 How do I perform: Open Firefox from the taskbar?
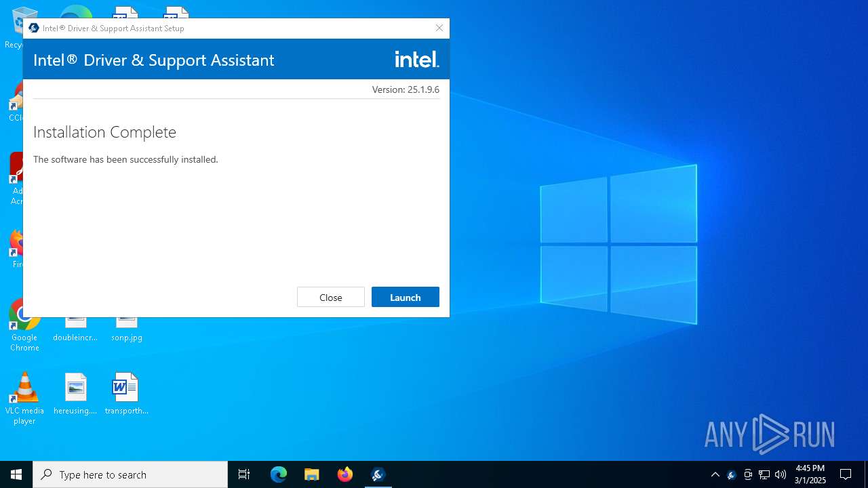(x=345, y=474)
